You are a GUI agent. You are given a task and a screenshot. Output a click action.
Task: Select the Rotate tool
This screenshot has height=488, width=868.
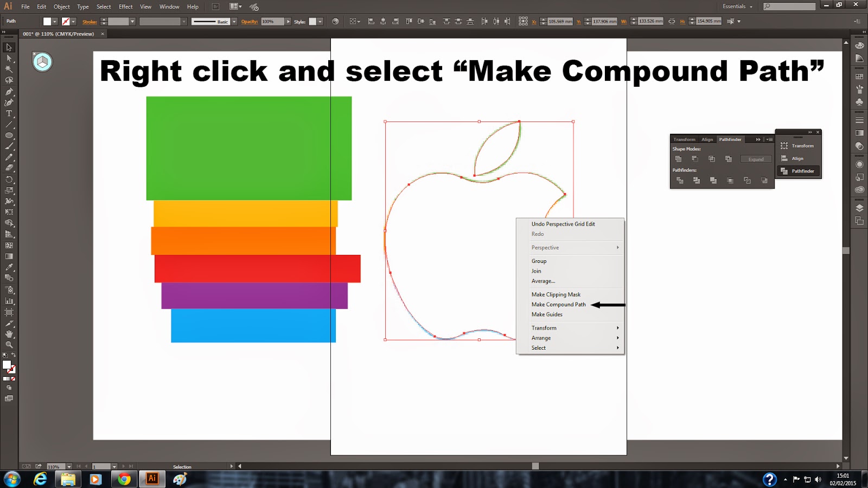9,179
